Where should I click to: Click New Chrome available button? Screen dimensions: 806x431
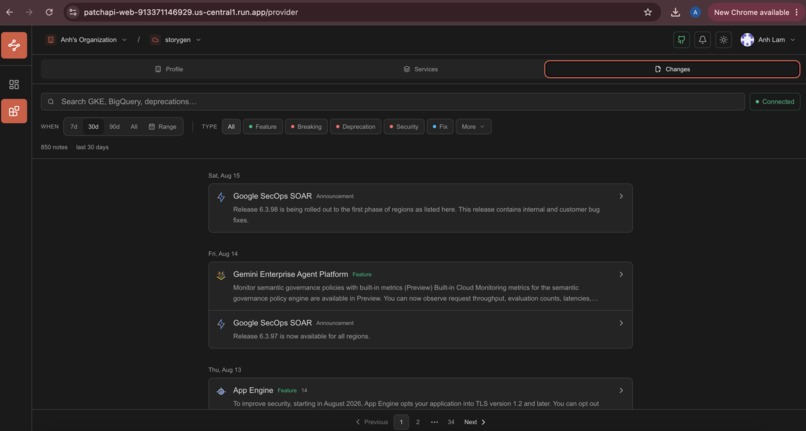751,12
